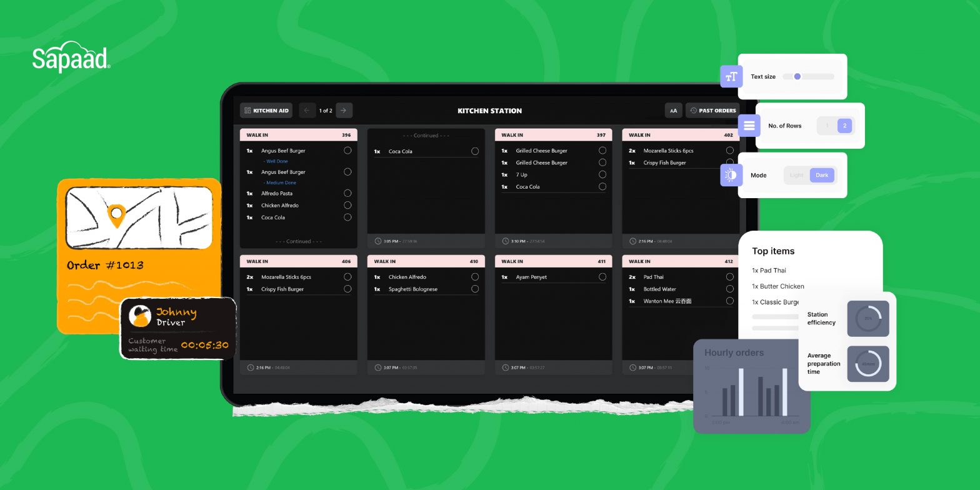Click the clock icon beside 3:10 PM
This screenshot has width=980, height=490.
tap(505, 241)
